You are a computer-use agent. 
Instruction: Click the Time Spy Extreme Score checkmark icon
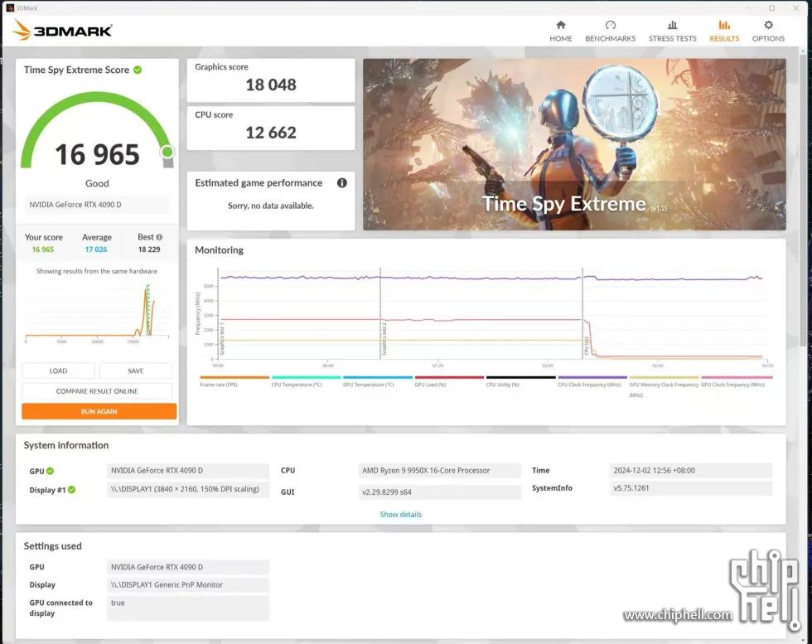[138, 70]
